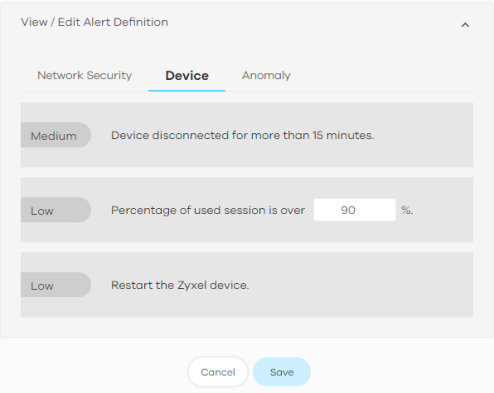This screenshot has height=393, width=494.
Task: Click the Medium severity badge
Action: pyautogui.click(x=56, y=135)
